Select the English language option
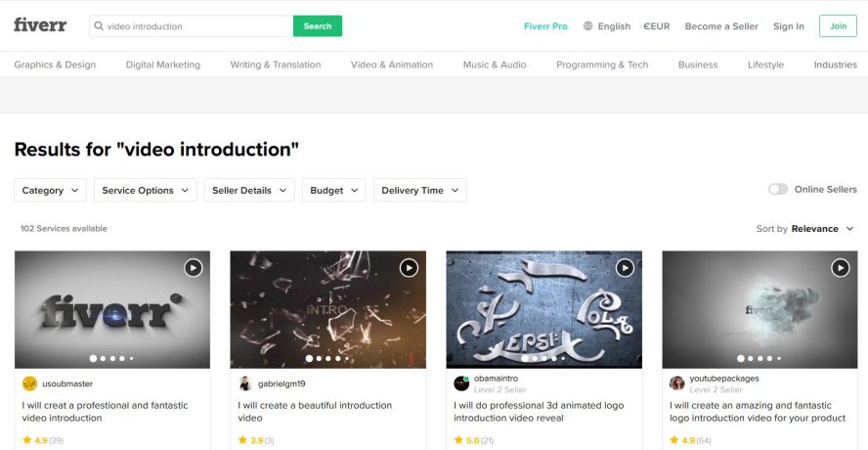 point(614,26)
